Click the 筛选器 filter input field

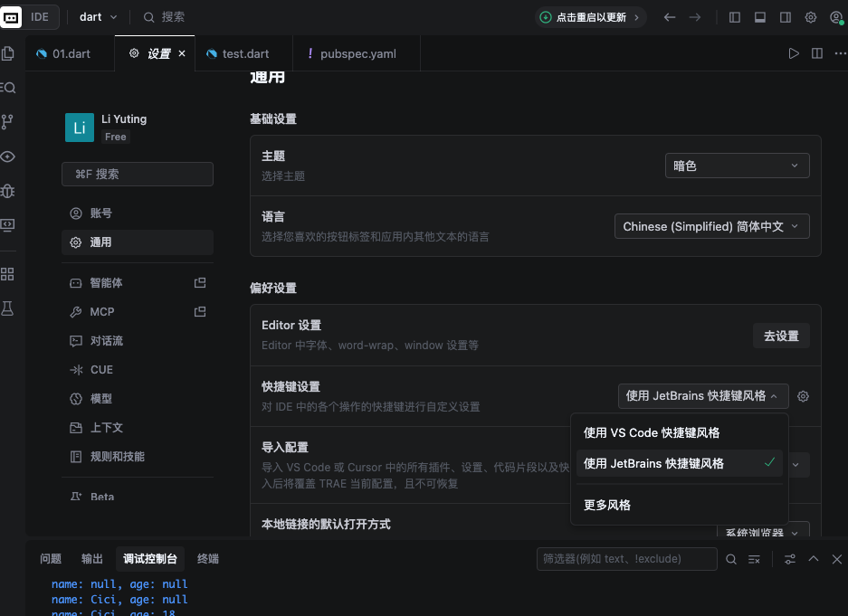626,559
